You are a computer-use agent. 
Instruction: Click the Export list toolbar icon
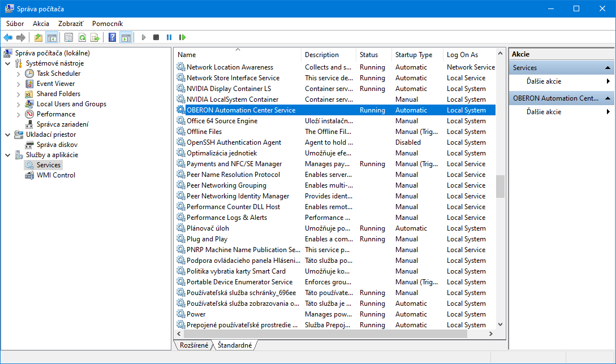point(95,37)
